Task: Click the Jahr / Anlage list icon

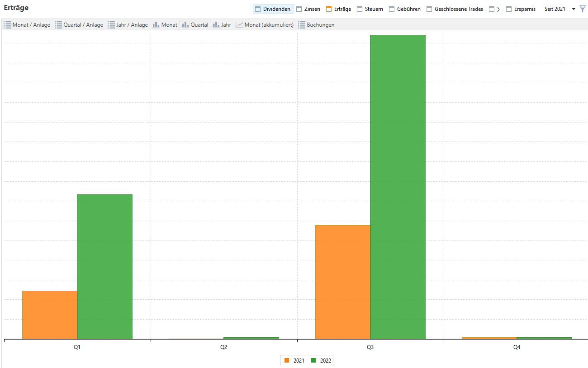Action: (111, 25)
